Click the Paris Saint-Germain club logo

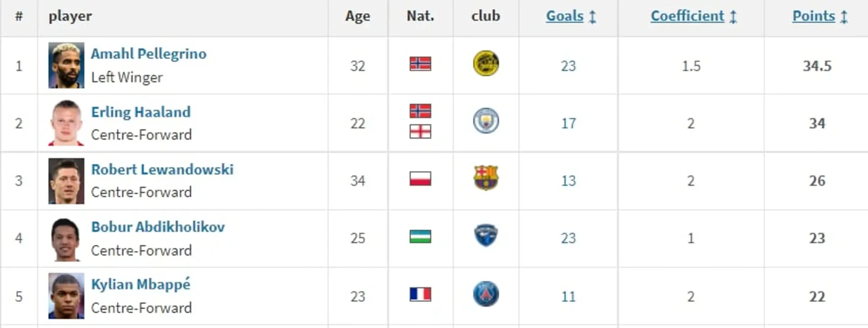[486, 294]
